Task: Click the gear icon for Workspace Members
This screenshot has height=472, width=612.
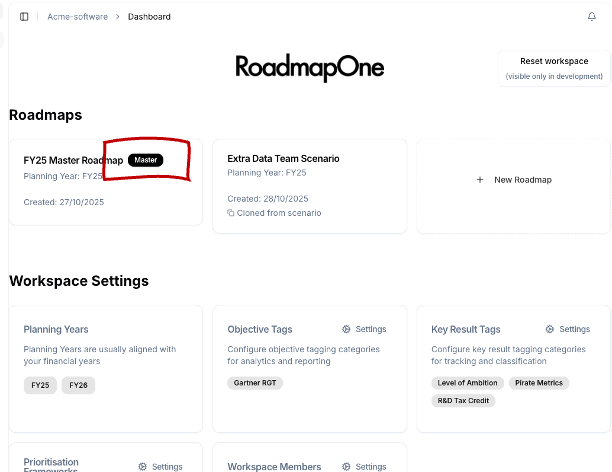Action: pyautogui.click(x=346, y=467)
